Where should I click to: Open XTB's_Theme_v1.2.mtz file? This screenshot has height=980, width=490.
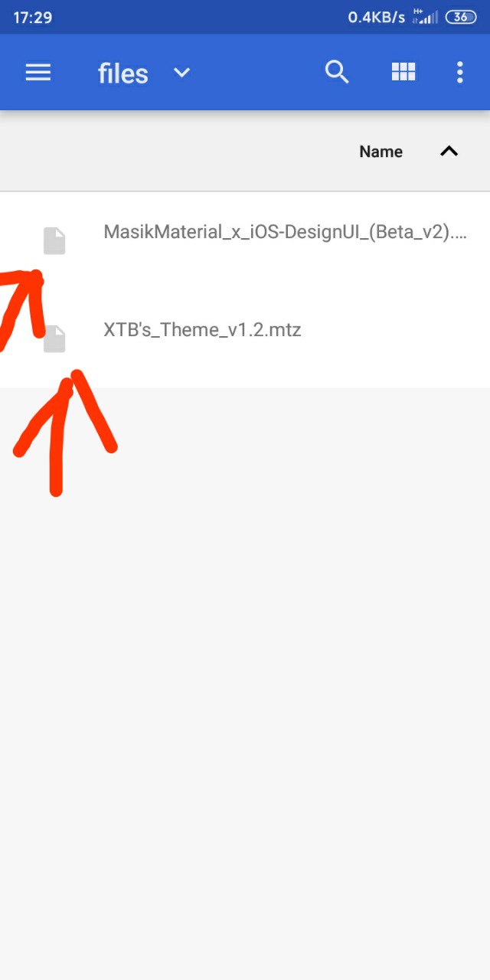[x=202, y=330]
